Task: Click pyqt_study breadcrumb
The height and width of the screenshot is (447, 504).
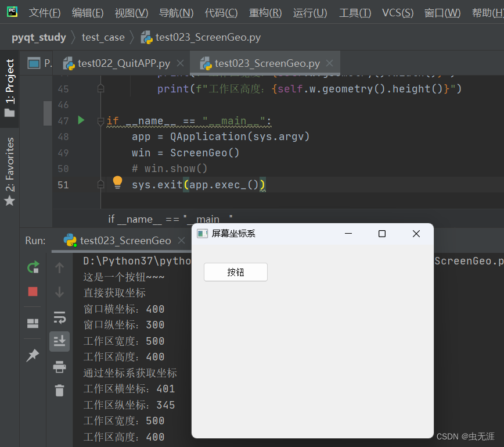Action: [x=38, y=37]
